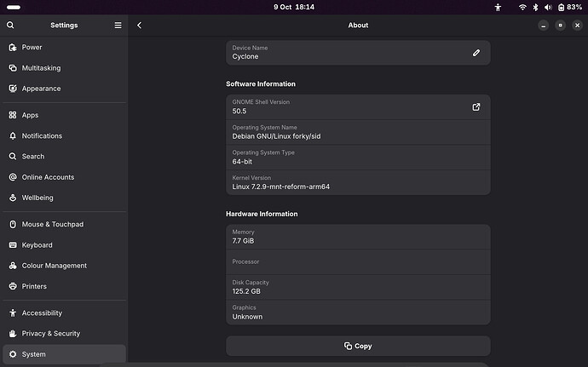588x367 pixels.
Task: Click the Privacy & Security hand icon
Action: tap(13, 333)
